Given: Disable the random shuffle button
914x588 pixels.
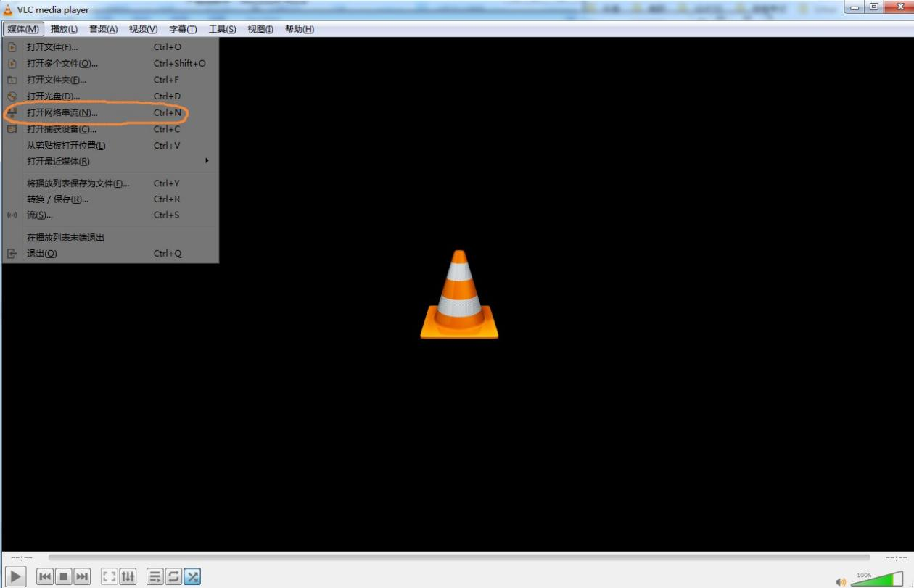Looking at the screenshot, I should (192, 576).
